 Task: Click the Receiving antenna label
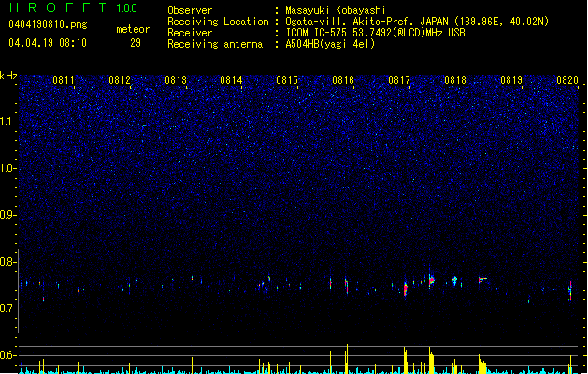215,44
